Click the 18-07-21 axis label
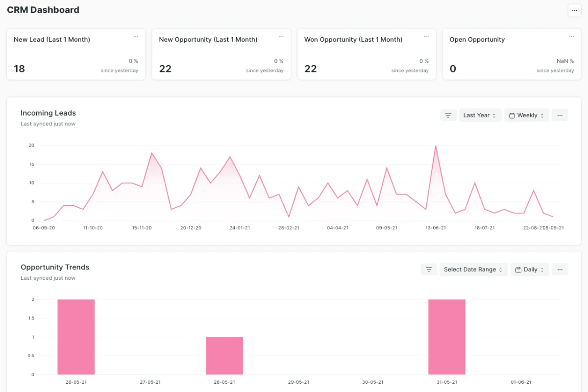588x392 pixels. point(485,228)
